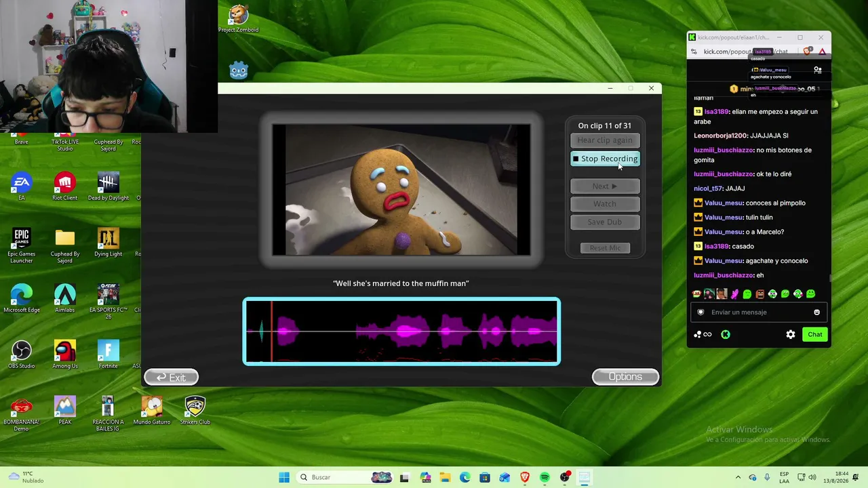Image resolution: width=868 pixels, height=488 pixels.
Task: Open File Explorer from the taskbar
Action: click(445, 477)
